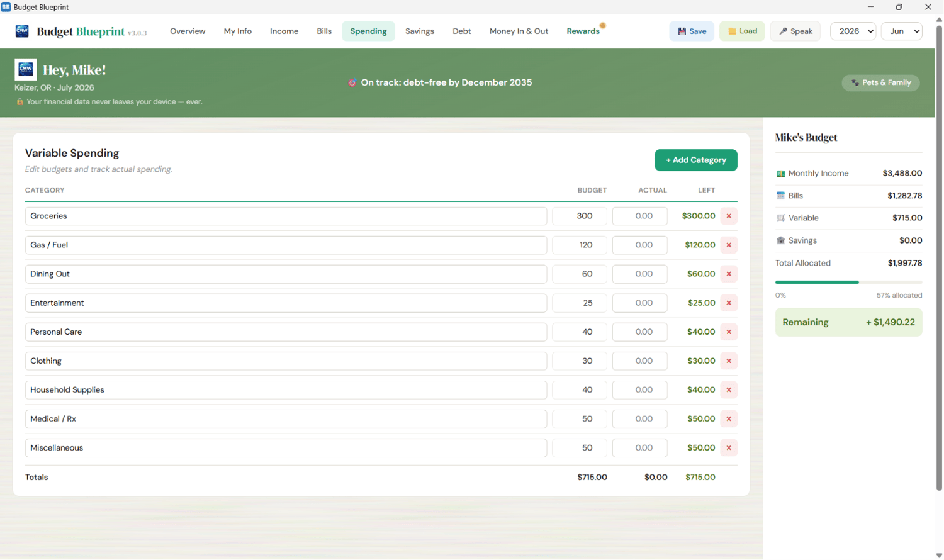Click the Speak button
Viewport: 944px width, 560px height.
pos(795,31)
